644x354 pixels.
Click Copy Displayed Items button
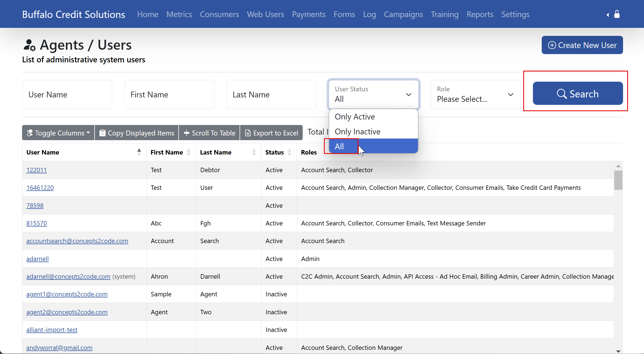(x=137, y=133)
